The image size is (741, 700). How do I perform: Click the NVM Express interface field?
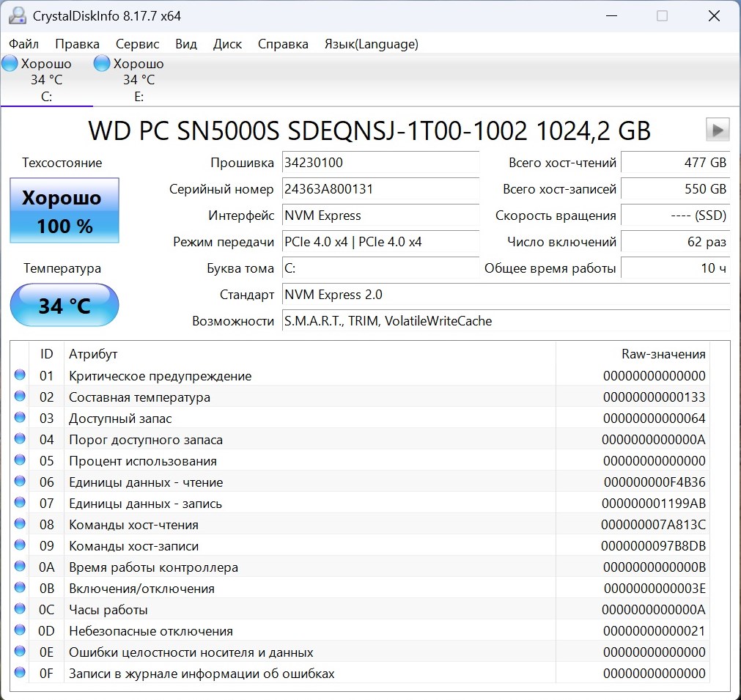click(380, 215)
